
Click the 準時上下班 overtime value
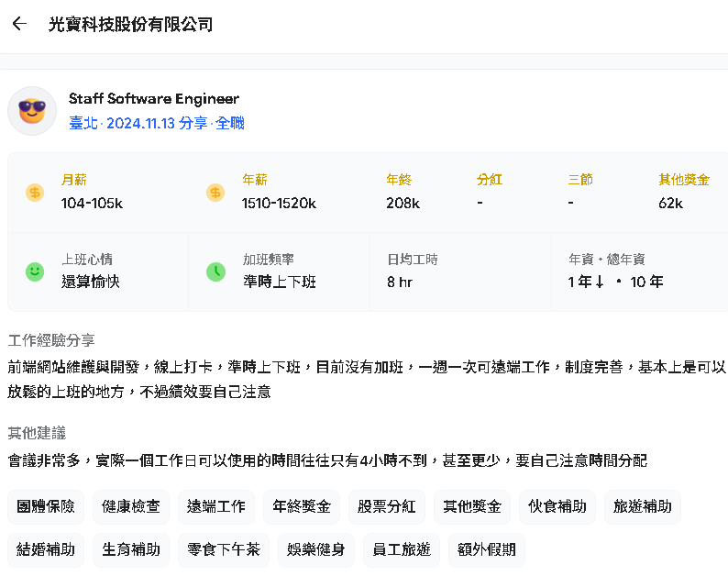coord(280,282)
